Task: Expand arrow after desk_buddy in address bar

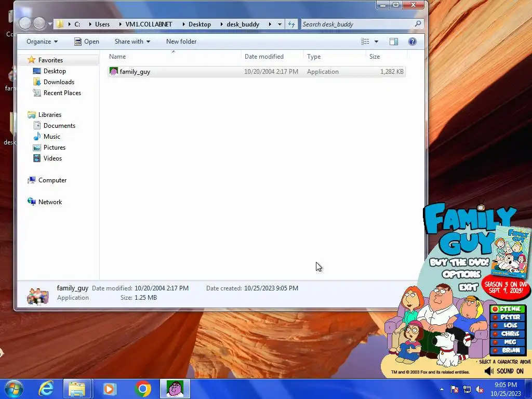Action: (x=270, y=24)
